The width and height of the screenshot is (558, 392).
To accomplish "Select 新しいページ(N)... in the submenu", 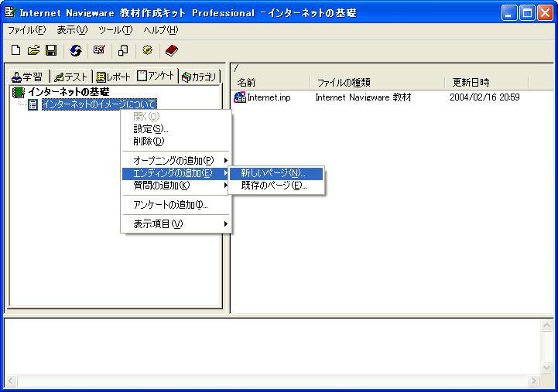I will pos(276,173).
